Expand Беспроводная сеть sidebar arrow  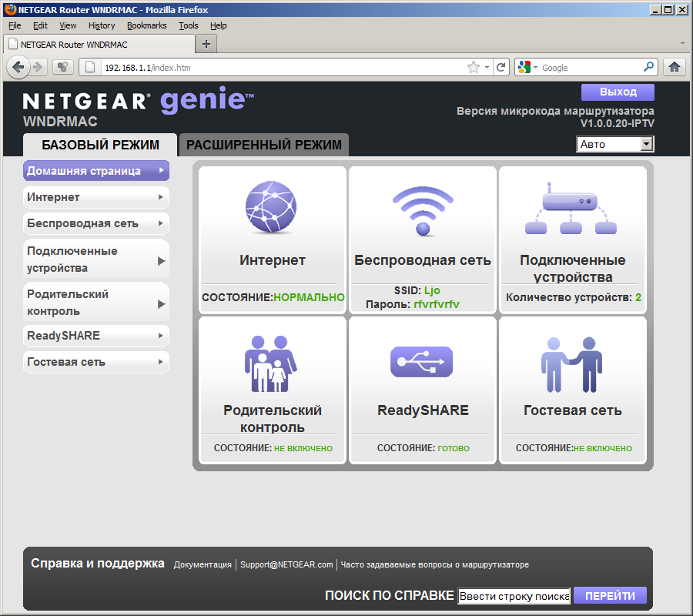[161, 223]
